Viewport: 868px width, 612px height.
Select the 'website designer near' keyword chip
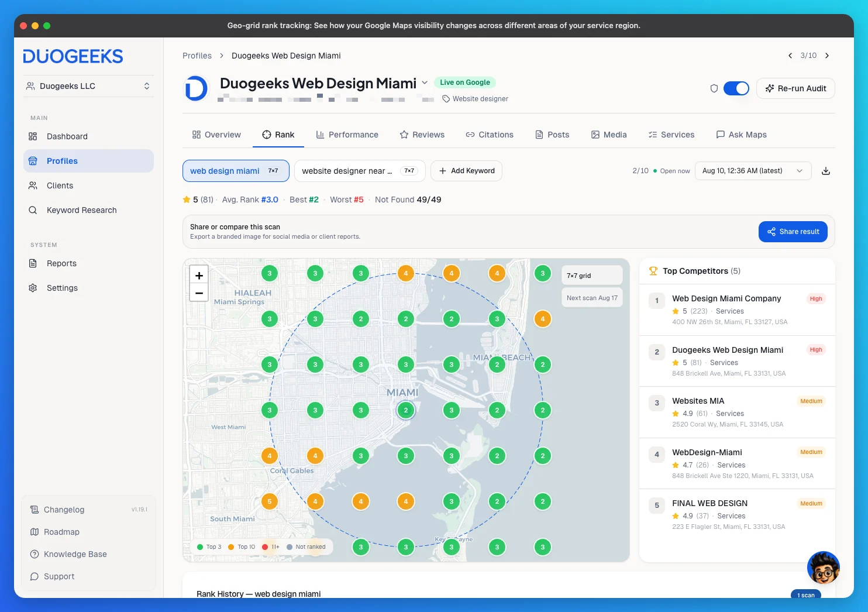click(x=360, y=171)
